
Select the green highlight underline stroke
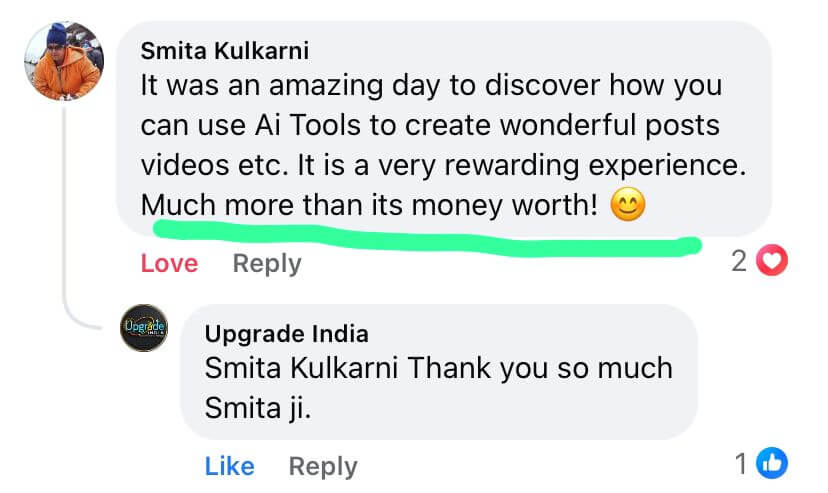click(427, 239)
